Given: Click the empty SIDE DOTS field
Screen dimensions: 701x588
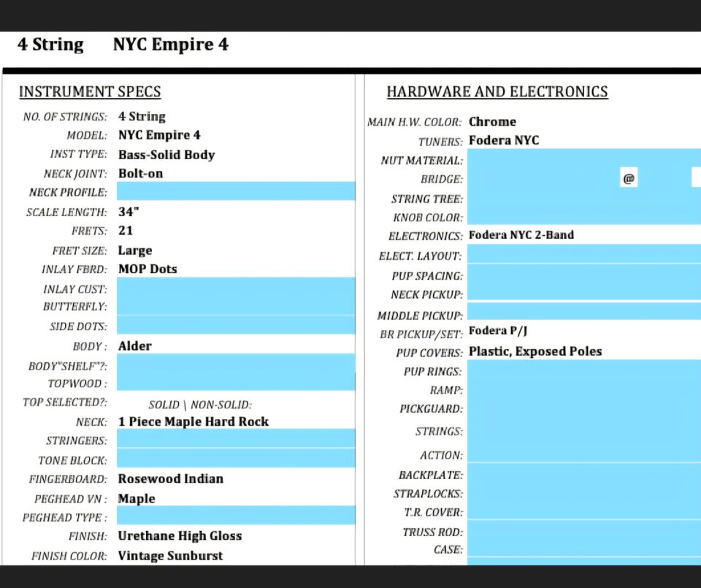Looking at the screenshot, I should coord(236,325).
